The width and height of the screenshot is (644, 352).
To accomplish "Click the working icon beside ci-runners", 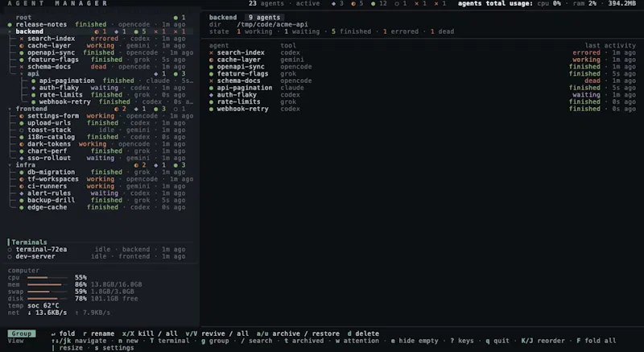I will tap(22, 186).
